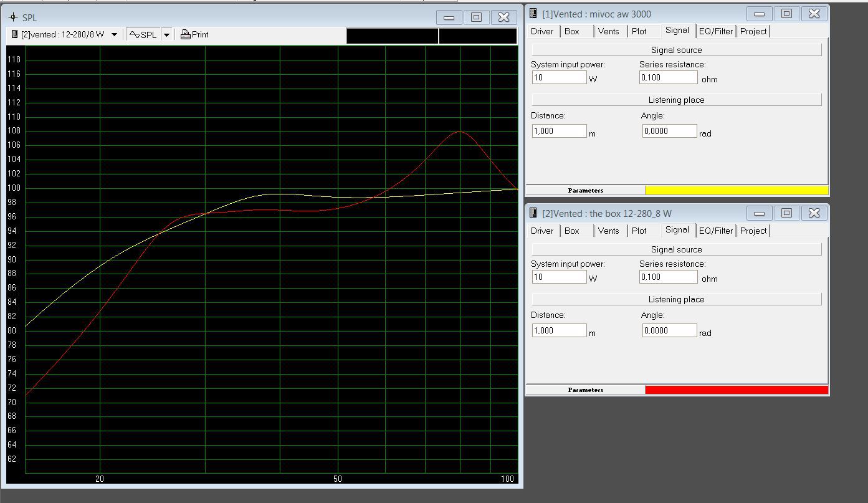Click the 118 label on SPL axis

pyautogui.click(x=14, y=59)
